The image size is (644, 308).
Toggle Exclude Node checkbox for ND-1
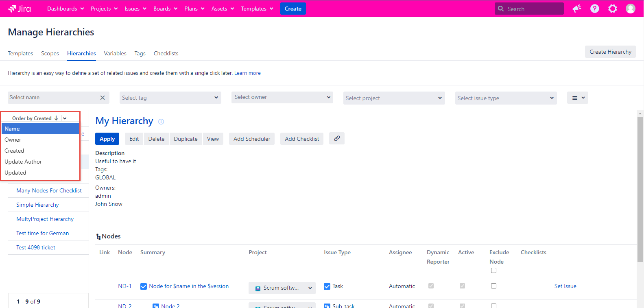click(x=493, y=286)
